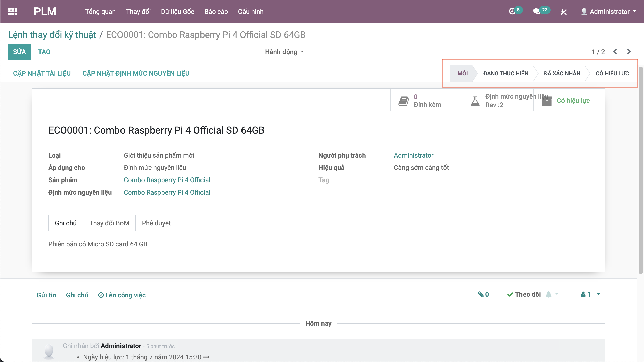Open the Đính kèm attachments book icon
Viewport: 644px width, 362px height.
(x=404, y=101)
